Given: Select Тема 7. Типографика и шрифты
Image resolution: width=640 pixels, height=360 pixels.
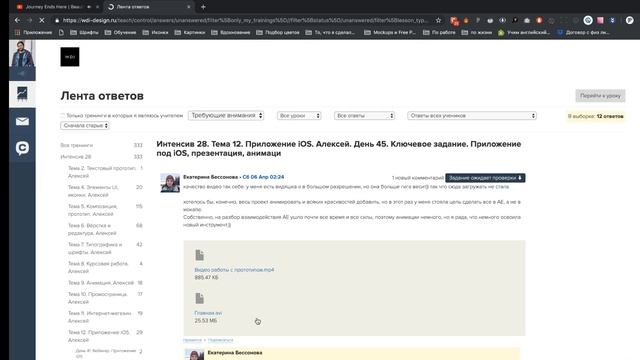Looking at the screenshot, I should (95, 249).
